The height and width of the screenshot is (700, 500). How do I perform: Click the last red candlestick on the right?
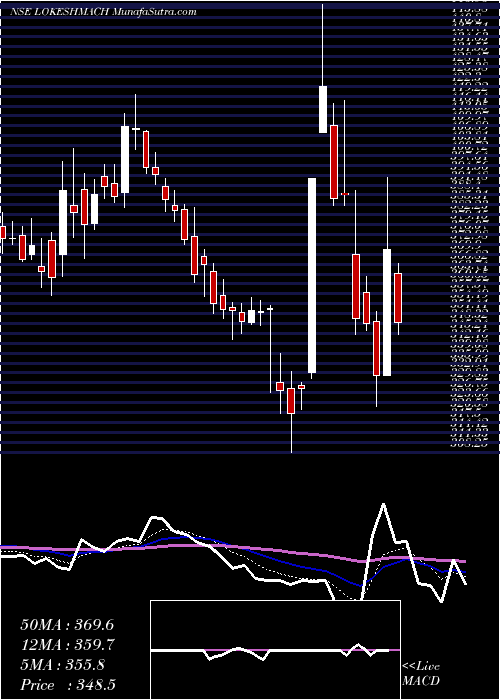pyautogui.click(x=398, y=298)
